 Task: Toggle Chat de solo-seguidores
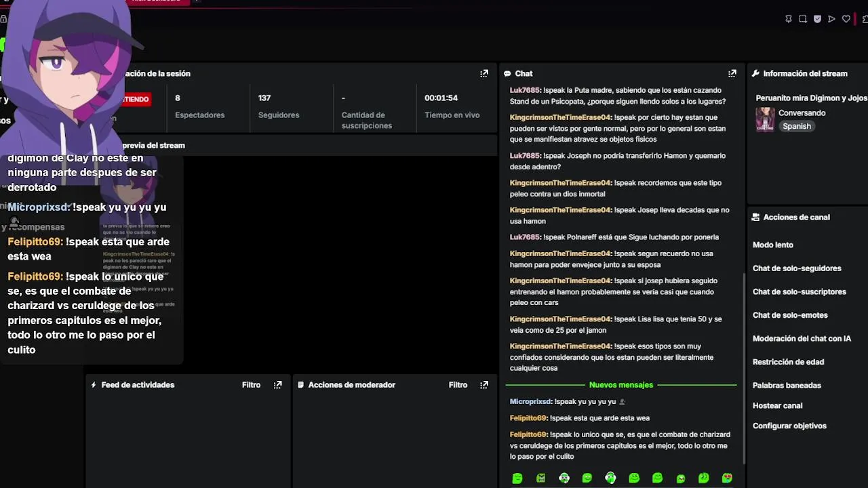pos(797,268)
